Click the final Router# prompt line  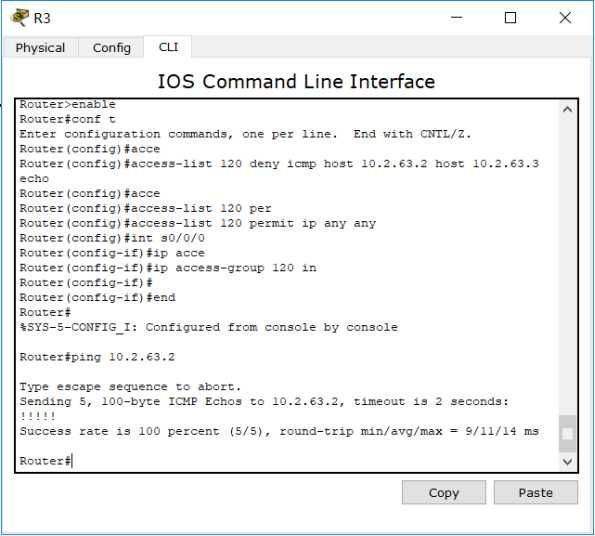click(46, 461)
